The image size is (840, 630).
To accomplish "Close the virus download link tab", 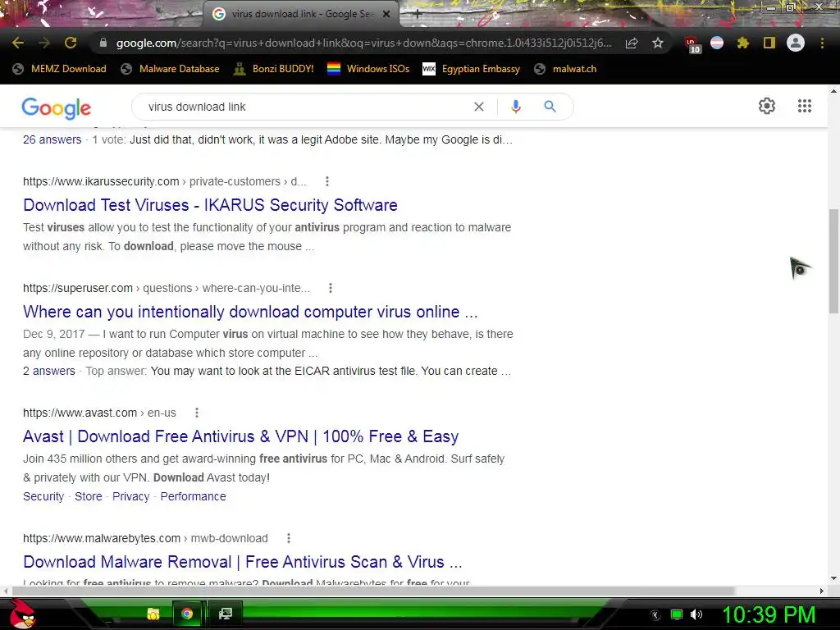I will tap(386, 14).
